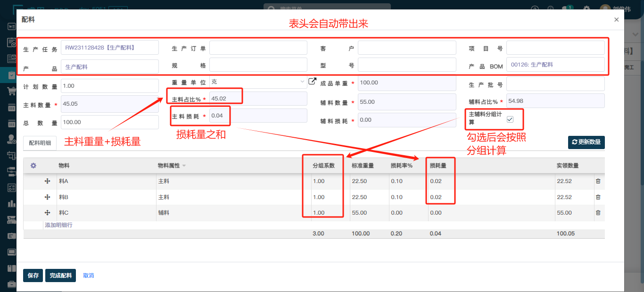
Task: Click the delete trash icon for 料A row
Action: tap(598, 181)
